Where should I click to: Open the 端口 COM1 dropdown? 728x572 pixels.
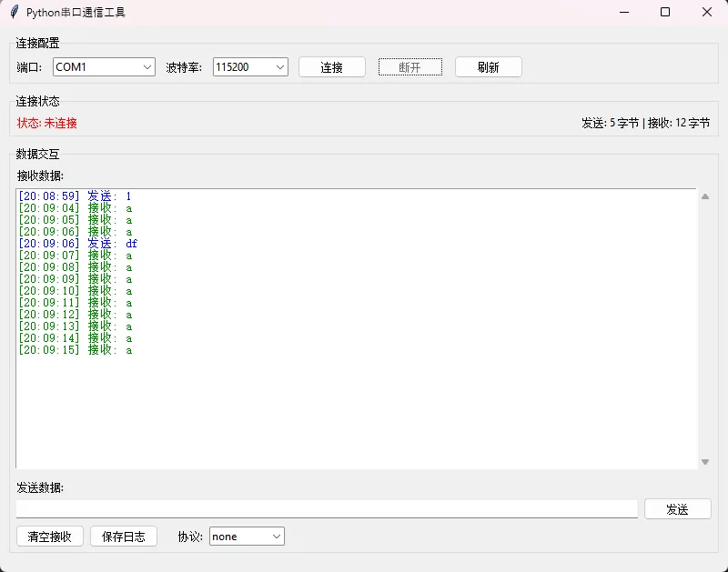click(104, 67)
